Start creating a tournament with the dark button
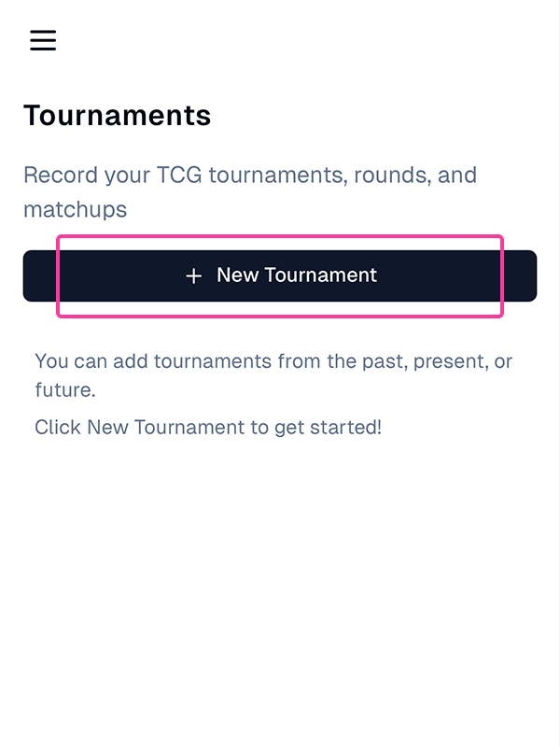Image resolution: width=560 pixels, height=747 pixels. coord(280,276)
